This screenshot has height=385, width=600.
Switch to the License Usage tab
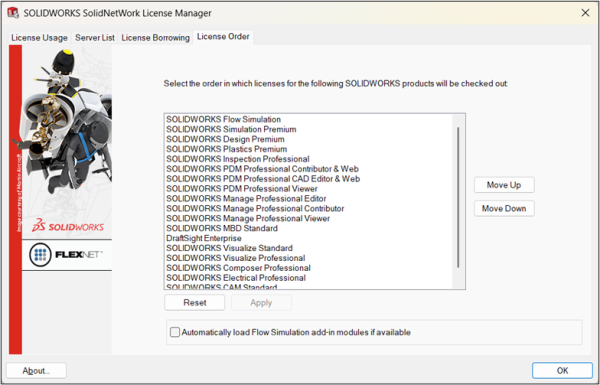pos(39,38)
